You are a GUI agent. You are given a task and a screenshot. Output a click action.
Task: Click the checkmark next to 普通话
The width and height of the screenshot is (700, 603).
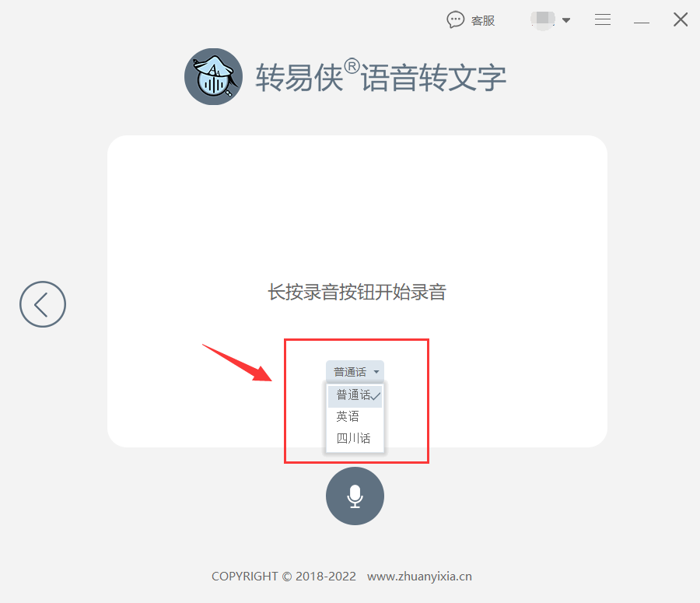(x=376, y=396)
